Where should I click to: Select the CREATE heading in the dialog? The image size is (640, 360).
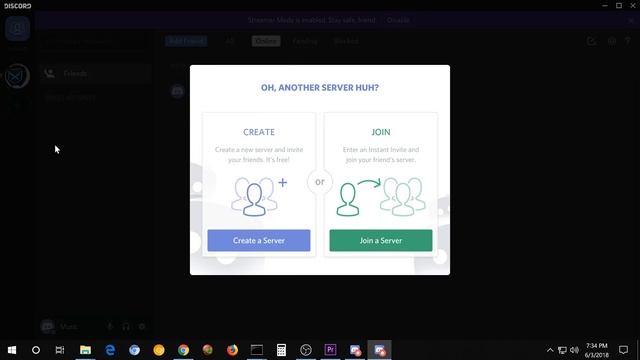[x=259, y=132]
